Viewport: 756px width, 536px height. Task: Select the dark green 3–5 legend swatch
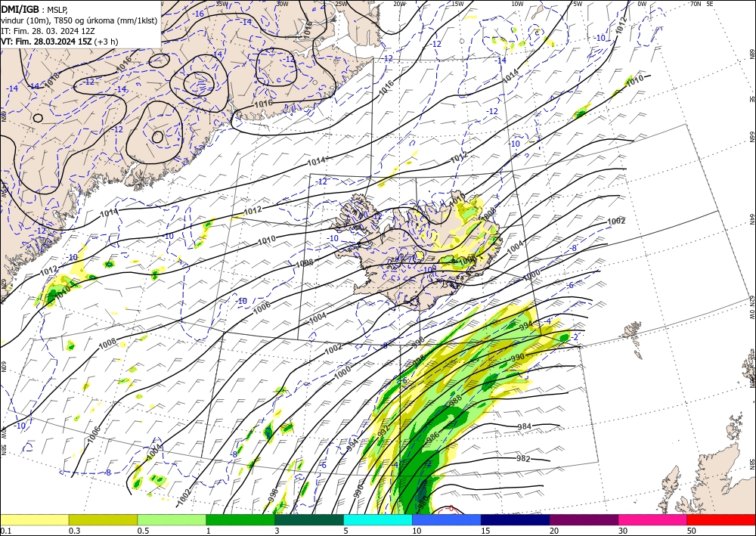(309, 519)
